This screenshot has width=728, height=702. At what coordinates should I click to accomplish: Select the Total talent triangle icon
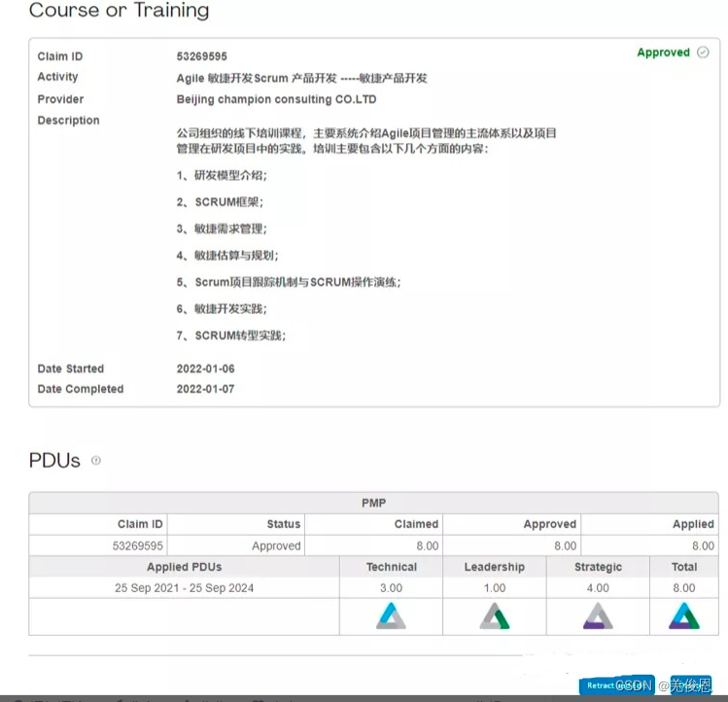click(684, 616)
